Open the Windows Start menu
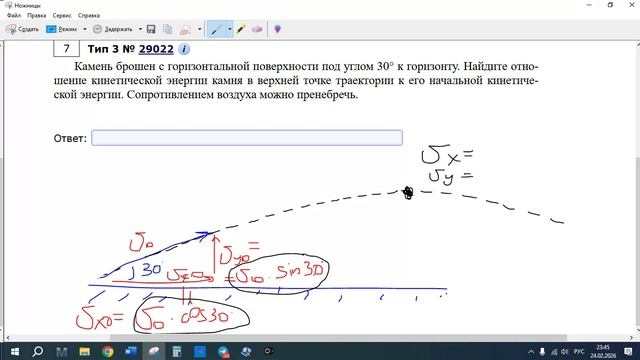The width and height of the screenshot is (640, 360). pyautogui.click(x=15, y=351)
